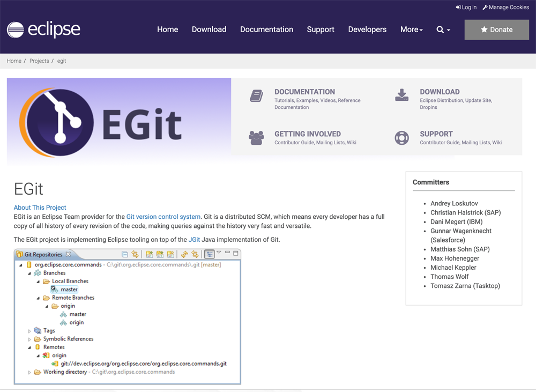This screenshot has width=536, height=392.
Task: Go to Home in the breadcrumb
Action: tap(14, 61)
